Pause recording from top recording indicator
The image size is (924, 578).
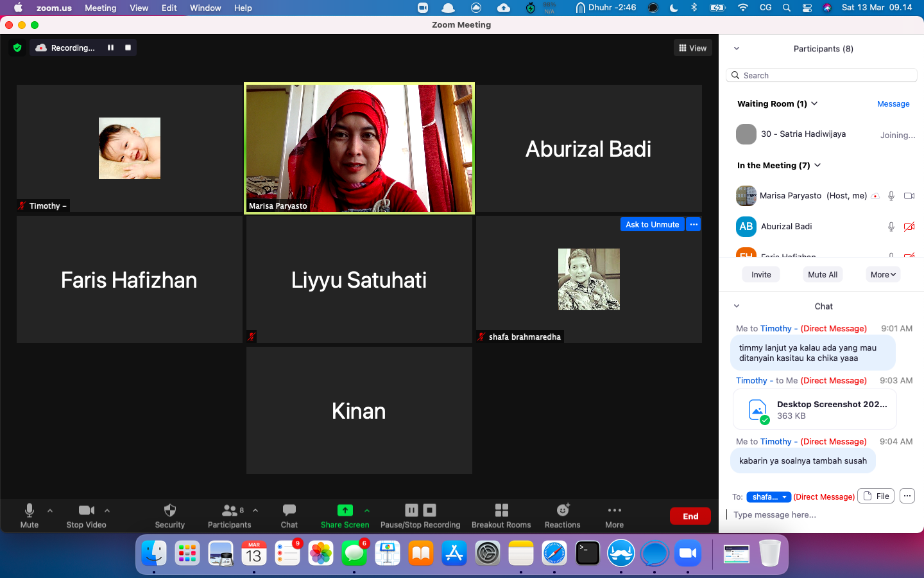pos(110,48)
